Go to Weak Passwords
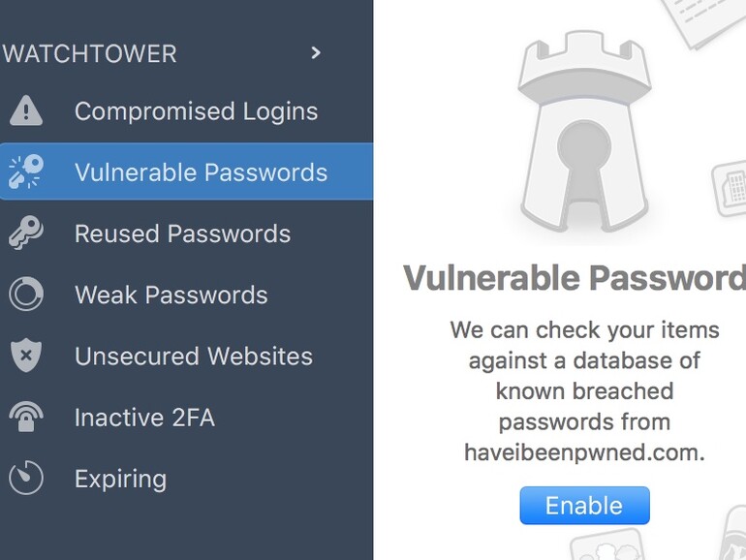Screen dimensions: 746x560 pyautogui.click(x=171, y=295)
